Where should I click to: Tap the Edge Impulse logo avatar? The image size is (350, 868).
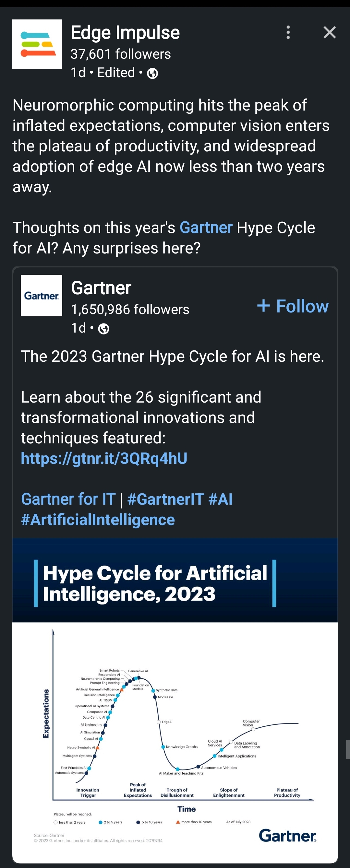click(x=37, y=44)
